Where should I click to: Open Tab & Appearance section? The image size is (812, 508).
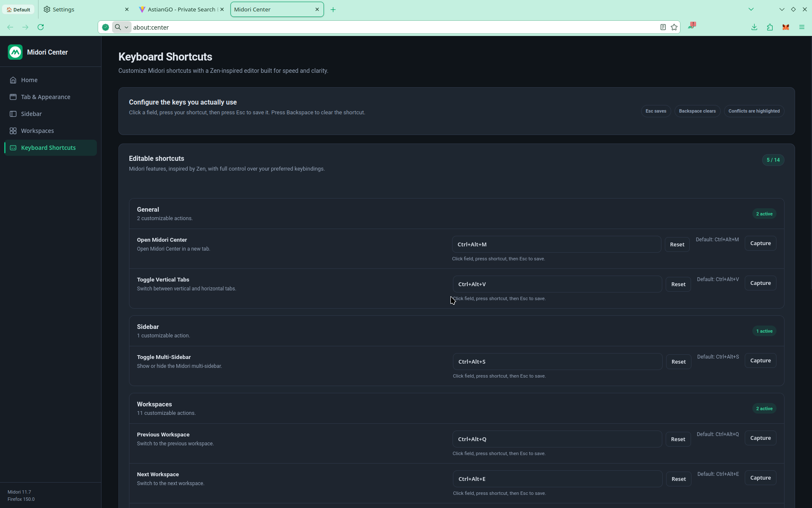tap(50, 97)
